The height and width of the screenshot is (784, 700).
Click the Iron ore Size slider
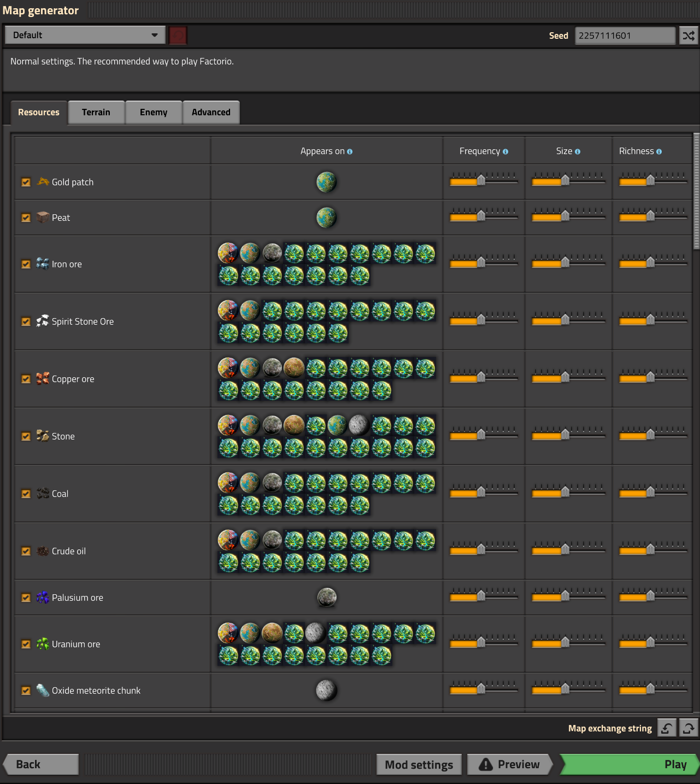tap(568, 262)
